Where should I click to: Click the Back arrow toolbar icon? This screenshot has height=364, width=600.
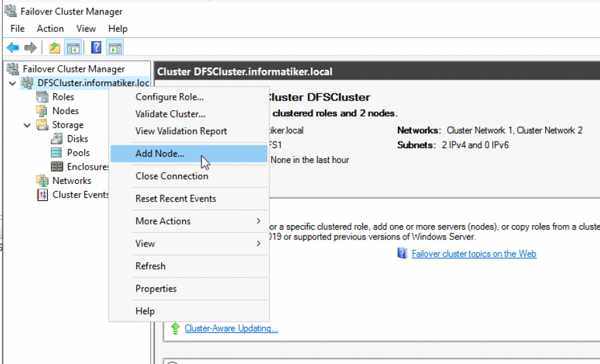point(12,48)
